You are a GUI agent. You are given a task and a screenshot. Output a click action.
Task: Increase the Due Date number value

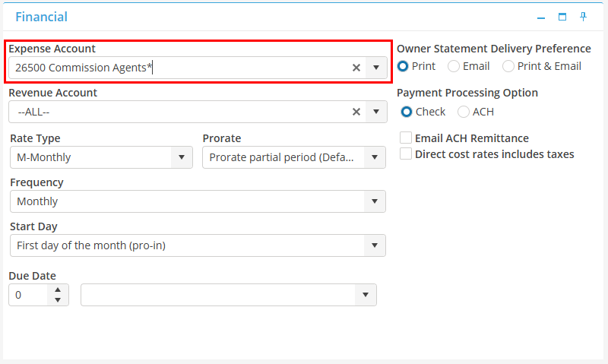58,290
